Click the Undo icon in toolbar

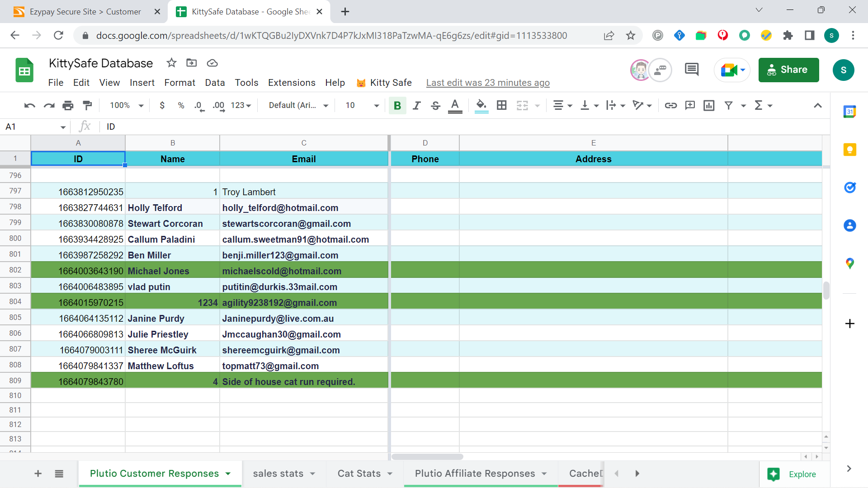pyautogui.click(x=30, y=105)
